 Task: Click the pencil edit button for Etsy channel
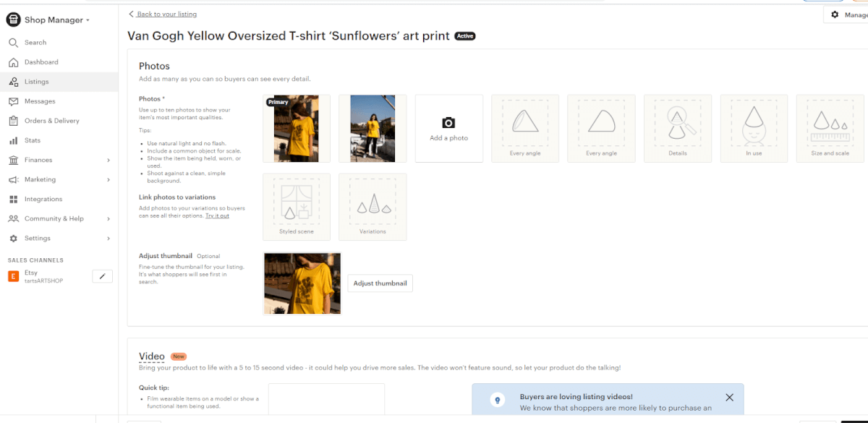[103, 276]
